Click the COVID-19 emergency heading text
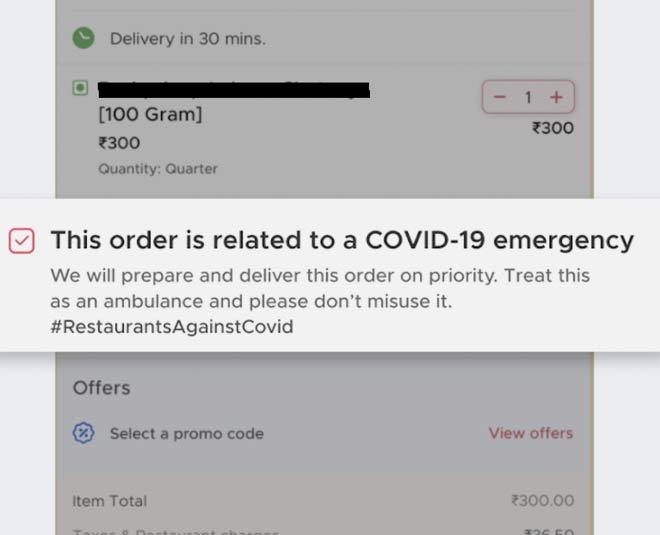 pos(342,240)
